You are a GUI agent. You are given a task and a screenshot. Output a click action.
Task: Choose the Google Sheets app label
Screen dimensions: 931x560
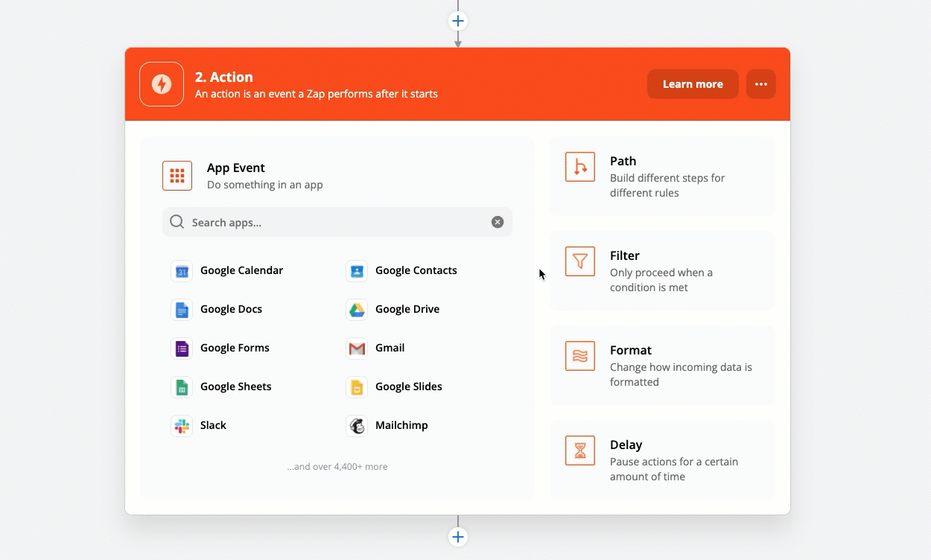[235, 386]
